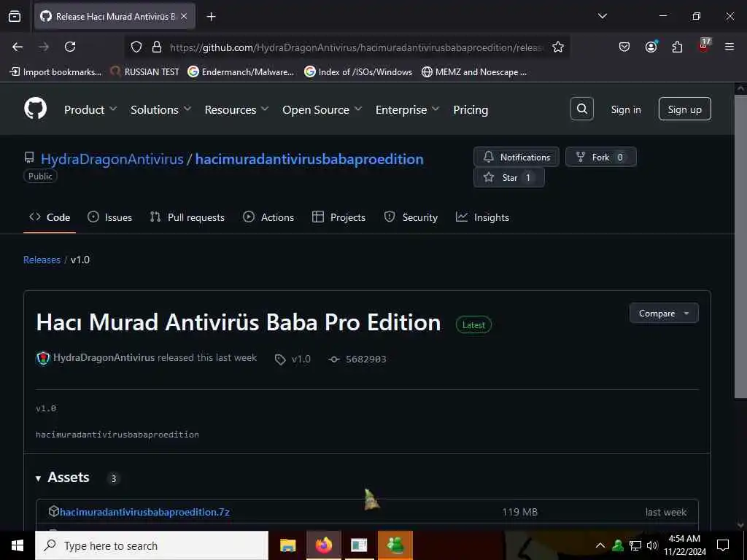
Task: Click the green people app on taskbar
Action: pos(395,545)
